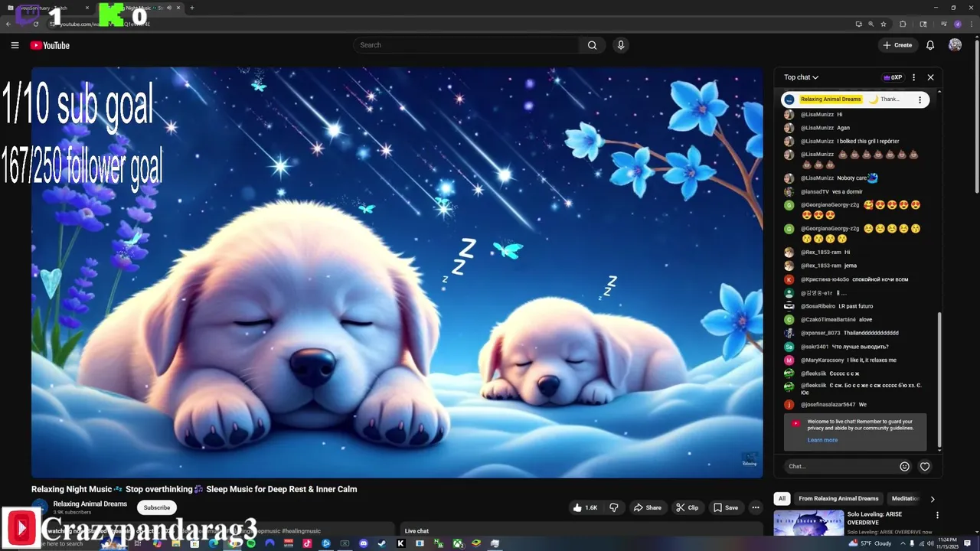
Task: Close the live chat panel
Action: point(930,77)
